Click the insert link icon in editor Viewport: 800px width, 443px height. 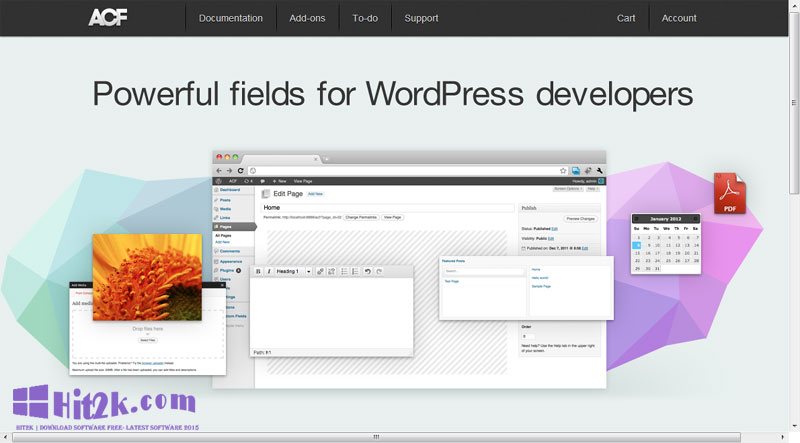point(320,272)
